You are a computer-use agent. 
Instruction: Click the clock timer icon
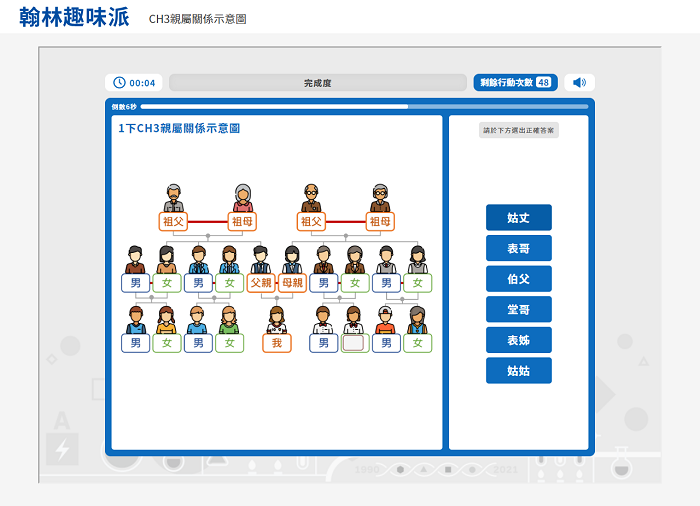120,83
